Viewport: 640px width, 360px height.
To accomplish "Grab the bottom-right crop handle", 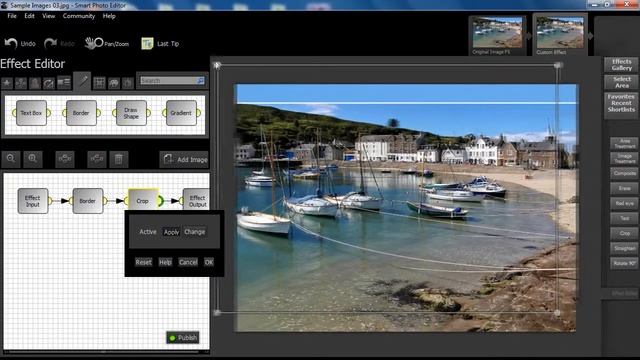I will coord(558,313).
